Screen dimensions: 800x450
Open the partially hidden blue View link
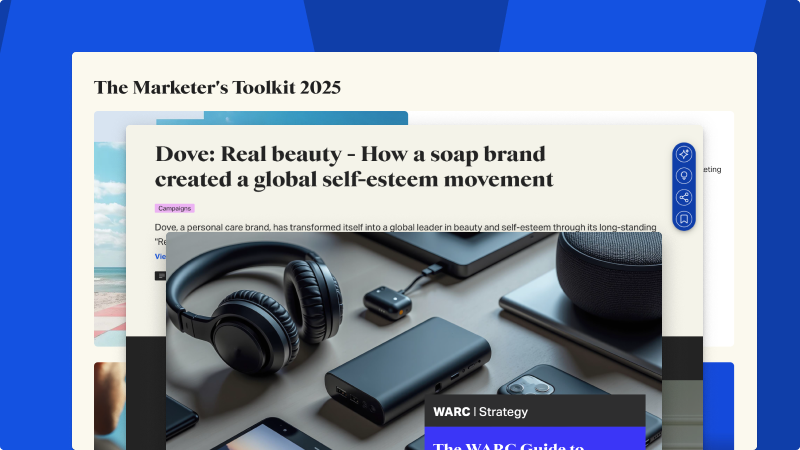click(x=160, y=256)
